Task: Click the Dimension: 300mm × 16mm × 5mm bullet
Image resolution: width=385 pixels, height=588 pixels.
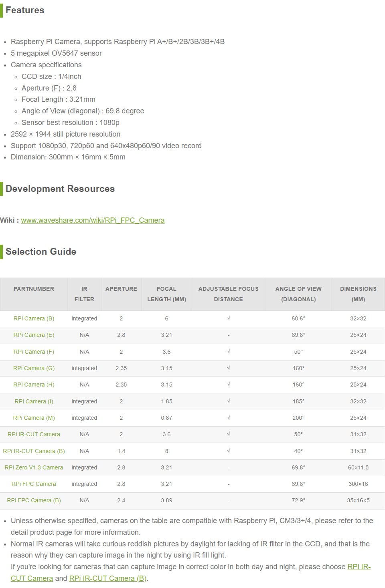Action: [68, 157]
